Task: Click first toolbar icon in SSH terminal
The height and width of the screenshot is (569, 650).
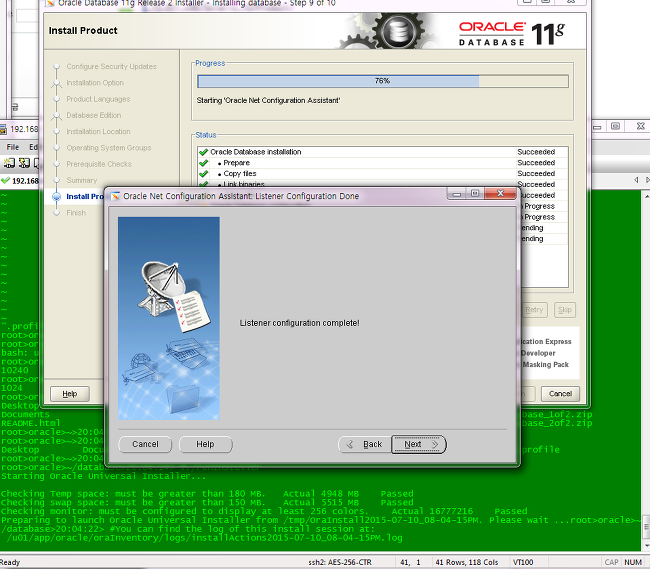Action: click(9, 163)
